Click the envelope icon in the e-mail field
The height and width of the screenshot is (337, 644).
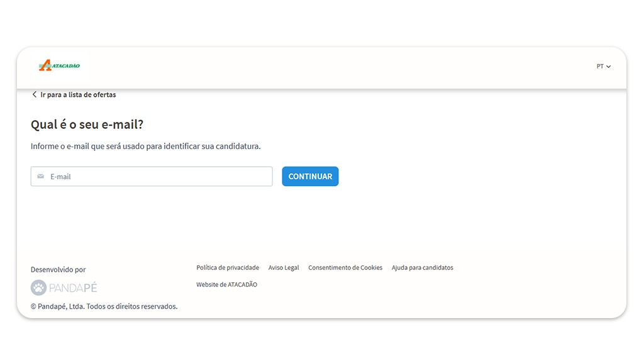click(x=41, y=177)
